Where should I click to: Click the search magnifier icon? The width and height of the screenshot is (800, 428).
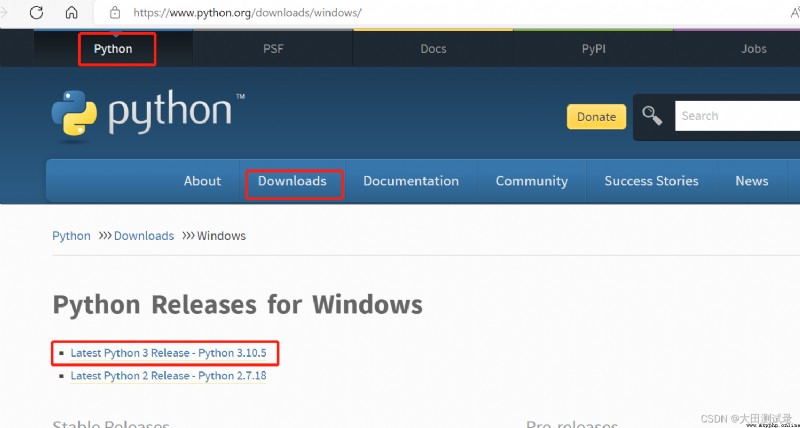pos(652,116)
